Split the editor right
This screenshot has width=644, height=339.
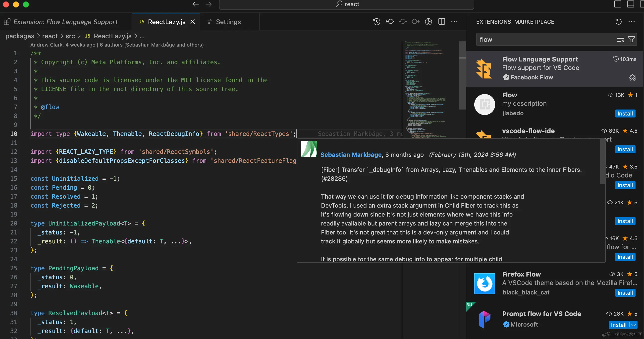click(441, 22)
